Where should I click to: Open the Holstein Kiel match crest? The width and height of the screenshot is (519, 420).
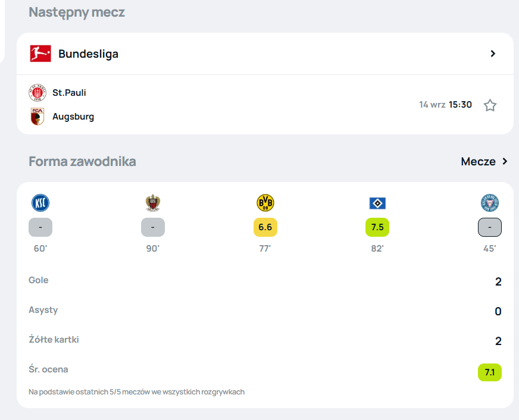tap(490, 203)
